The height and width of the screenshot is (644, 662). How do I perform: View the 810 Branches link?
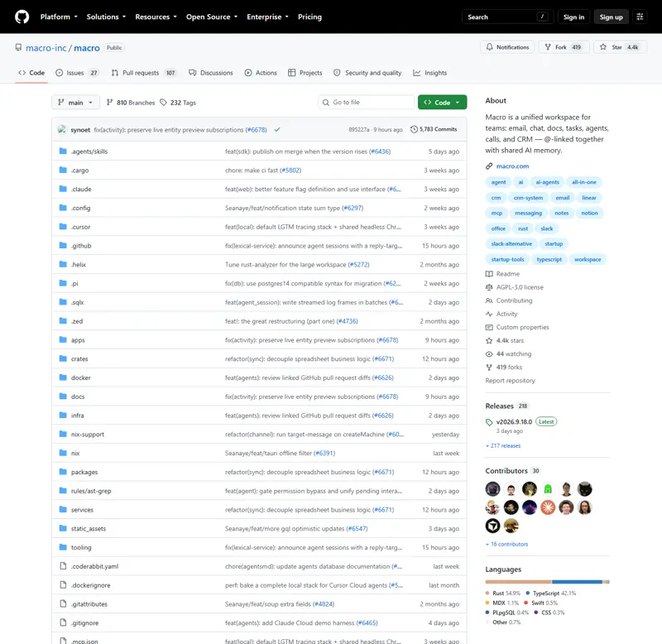(x=131, y=103)
